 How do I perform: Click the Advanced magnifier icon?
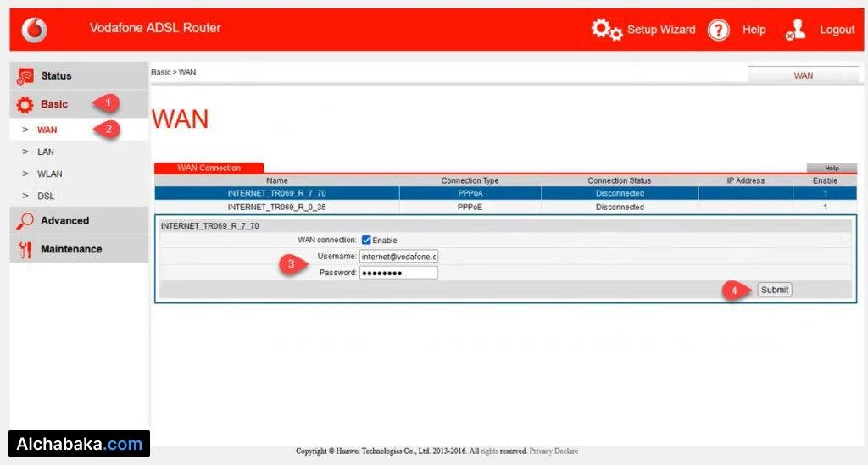pos(25,221)
